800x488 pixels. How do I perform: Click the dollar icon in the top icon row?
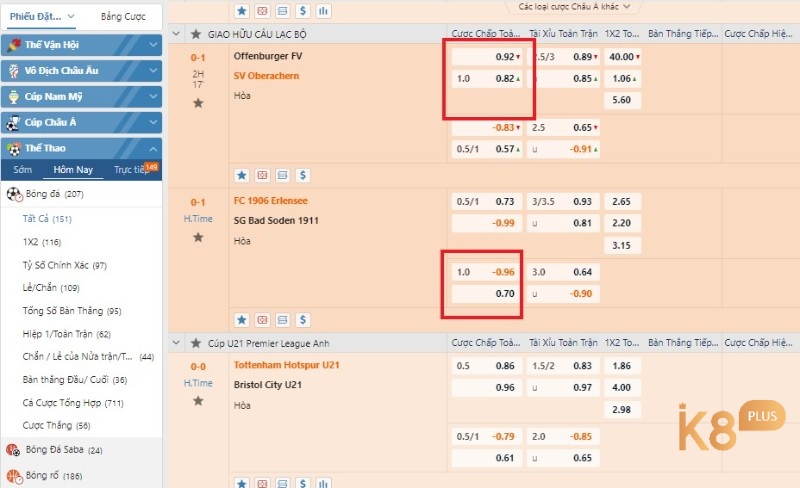click(x=303, y=11)
